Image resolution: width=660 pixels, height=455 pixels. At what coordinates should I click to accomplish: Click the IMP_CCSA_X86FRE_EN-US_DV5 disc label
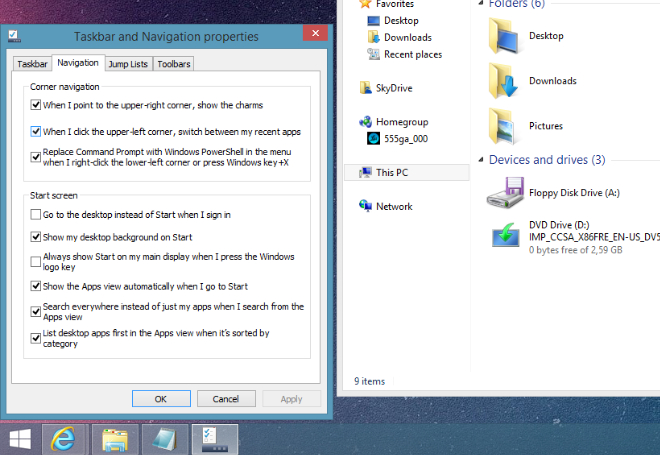[x=594, y=237]
